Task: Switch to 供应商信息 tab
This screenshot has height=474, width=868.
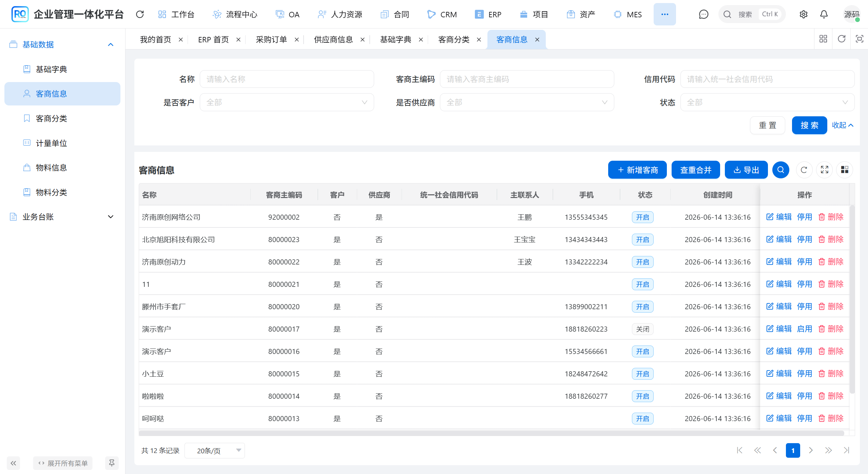Action: [333, 40]
